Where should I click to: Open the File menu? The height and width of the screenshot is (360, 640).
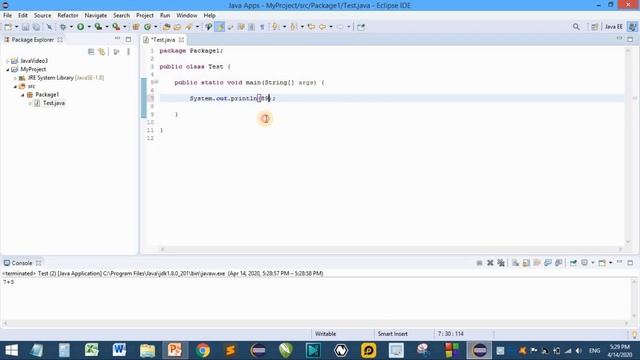[x=7, y=15]
